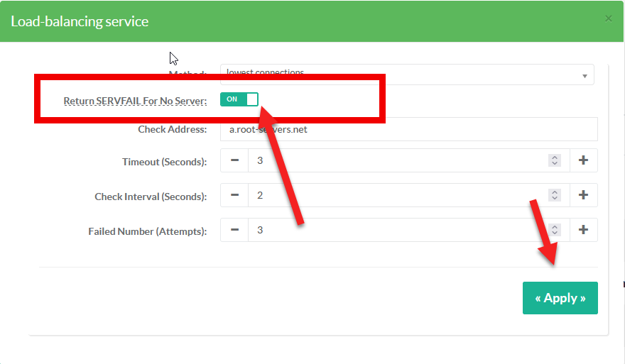Click the Return SERVFAIL For No Server label
This screenshot has height=364, width=625.
135,101
